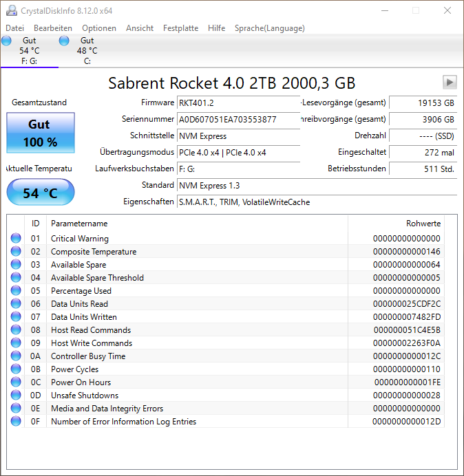Viewport: 464px width, 476px height.
Task: Open the Optionen menu
Action: [x=99, y=28]
